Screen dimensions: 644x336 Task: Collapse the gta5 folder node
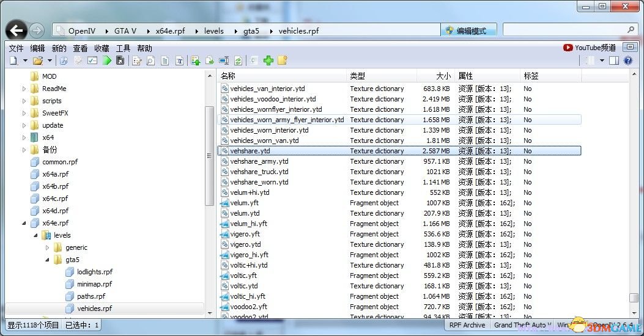(47, 260)
